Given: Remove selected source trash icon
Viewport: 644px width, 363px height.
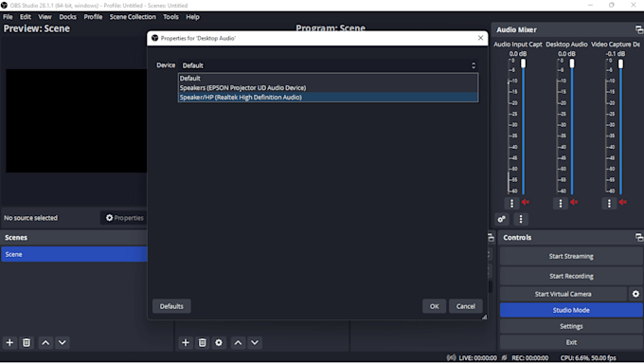Looking at the screenshot, I should pos(203,342).
